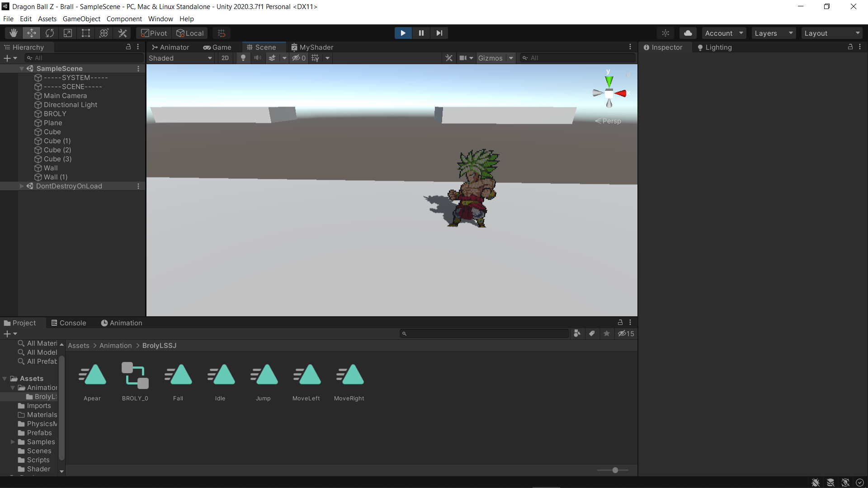This screenshot has height=488, width=868.
Task: Click Search by Label icon in Project
Action: [592, 333]
